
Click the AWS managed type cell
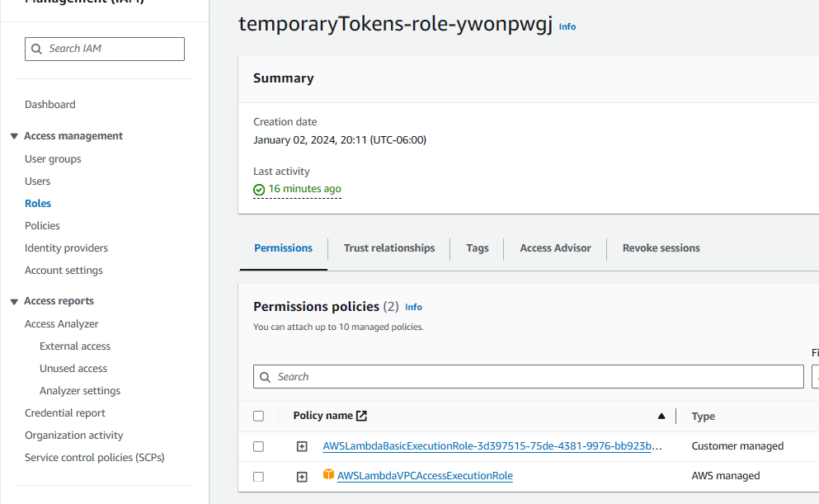pos(726,476)
